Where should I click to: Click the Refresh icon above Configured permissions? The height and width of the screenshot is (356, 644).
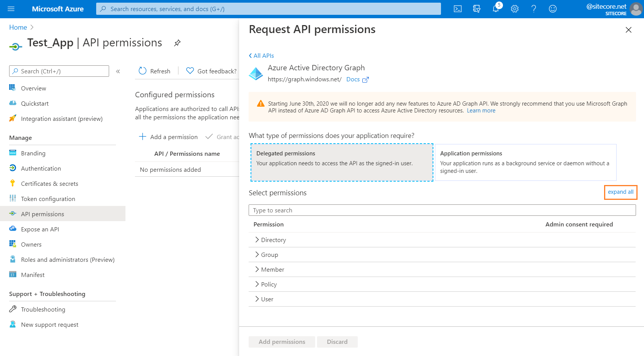142,71
